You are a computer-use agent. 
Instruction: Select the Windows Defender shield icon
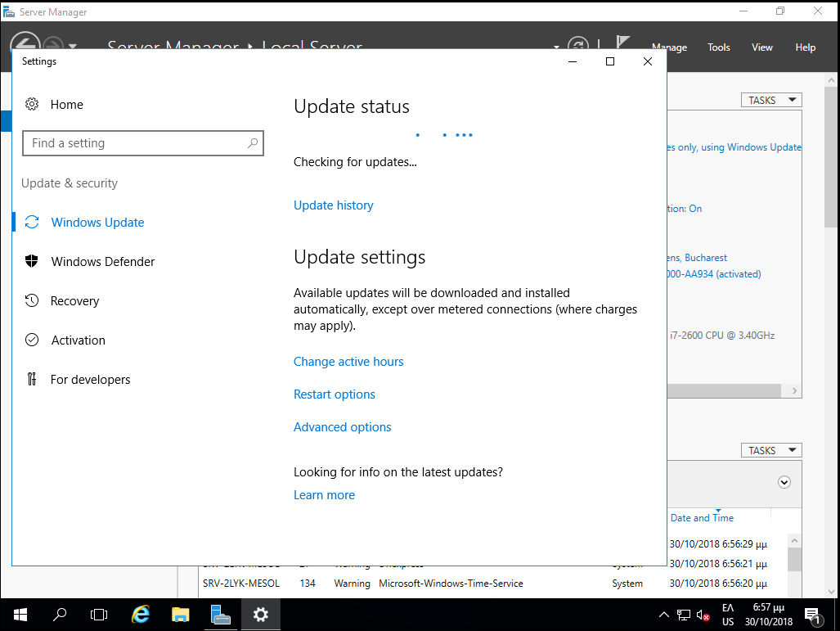[x=32, y=261]
